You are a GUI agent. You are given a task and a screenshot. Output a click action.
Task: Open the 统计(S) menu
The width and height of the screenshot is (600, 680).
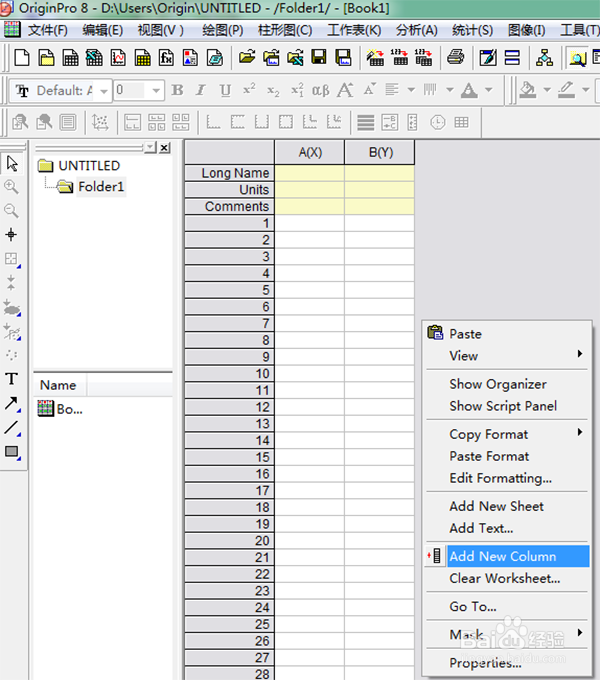473,30
